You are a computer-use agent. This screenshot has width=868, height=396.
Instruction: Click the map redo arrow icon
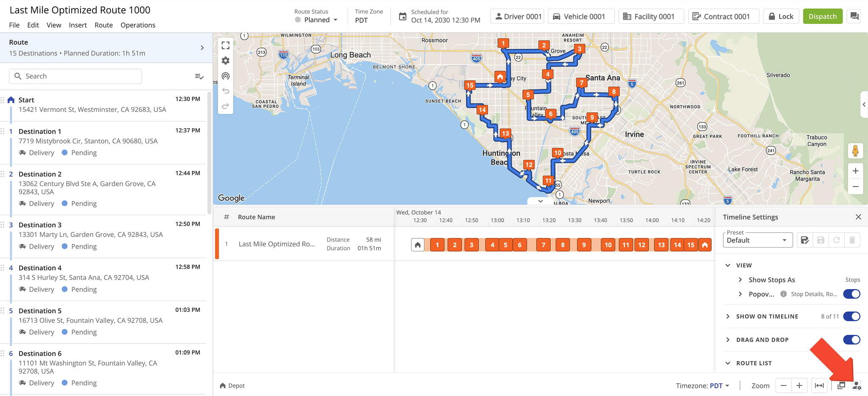tap(225, 106)
